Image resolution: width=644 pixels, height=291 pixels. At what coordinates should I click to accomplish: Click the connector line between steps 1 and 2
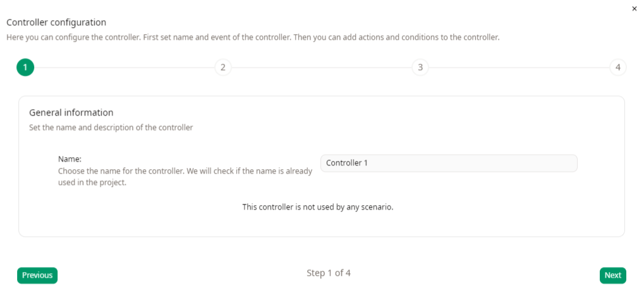[124, 68]
